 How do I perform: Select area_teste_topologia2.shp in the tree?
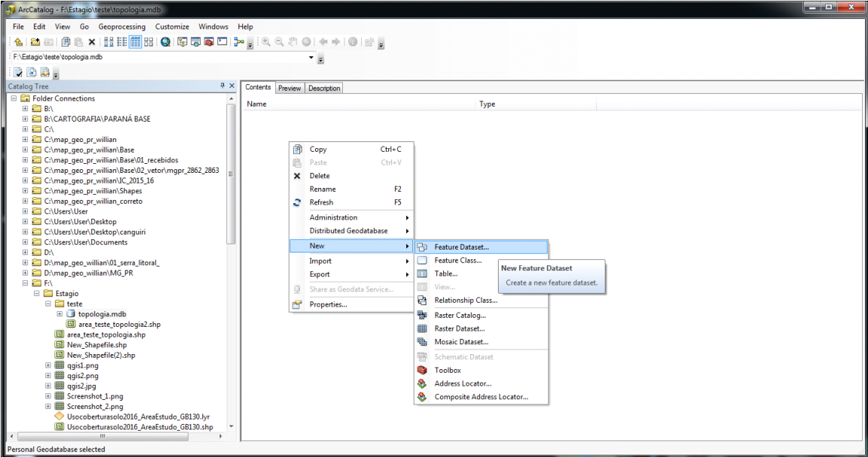pyautogui.click(x=120, y=325)
